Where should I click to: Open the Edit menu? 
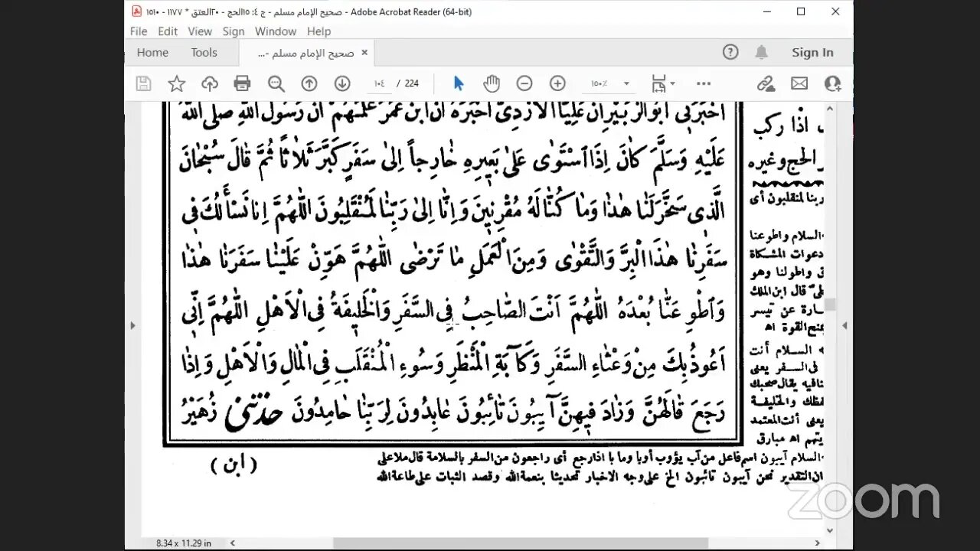(x=168, y=31)
